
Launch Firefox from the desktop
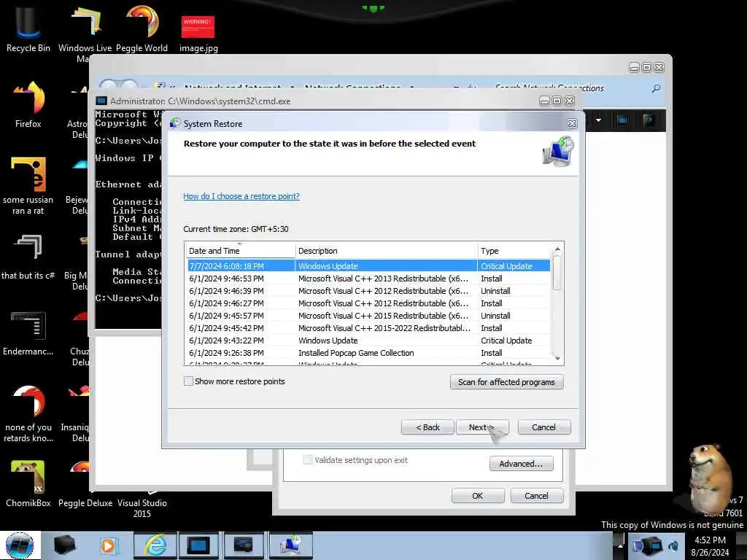pyautogui.click(x=28, y=105)
